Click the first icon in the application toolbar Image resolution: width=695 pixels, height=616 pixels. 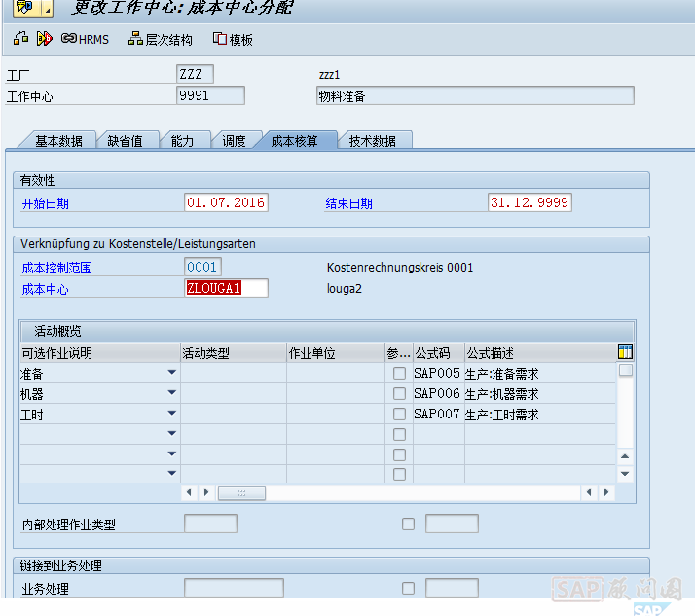[x=20, y=39]
